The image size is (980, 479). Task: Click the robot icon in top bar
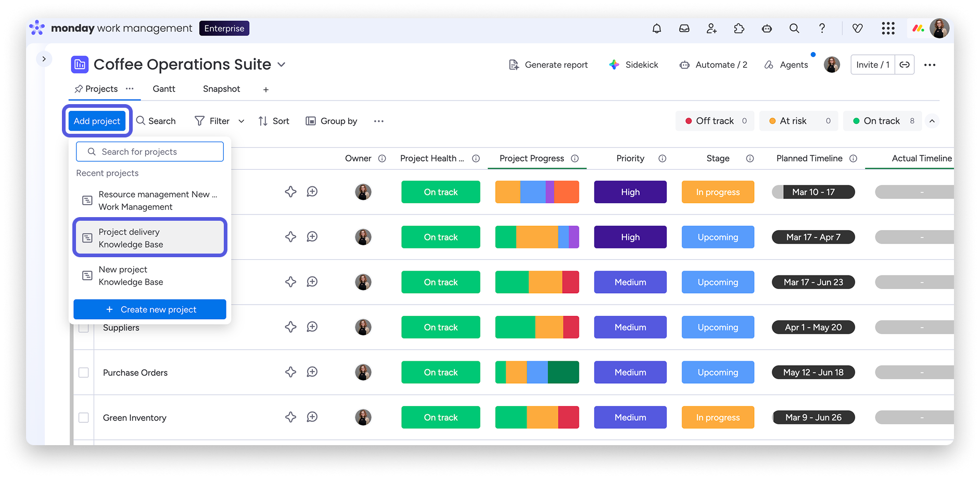point(767,29)
